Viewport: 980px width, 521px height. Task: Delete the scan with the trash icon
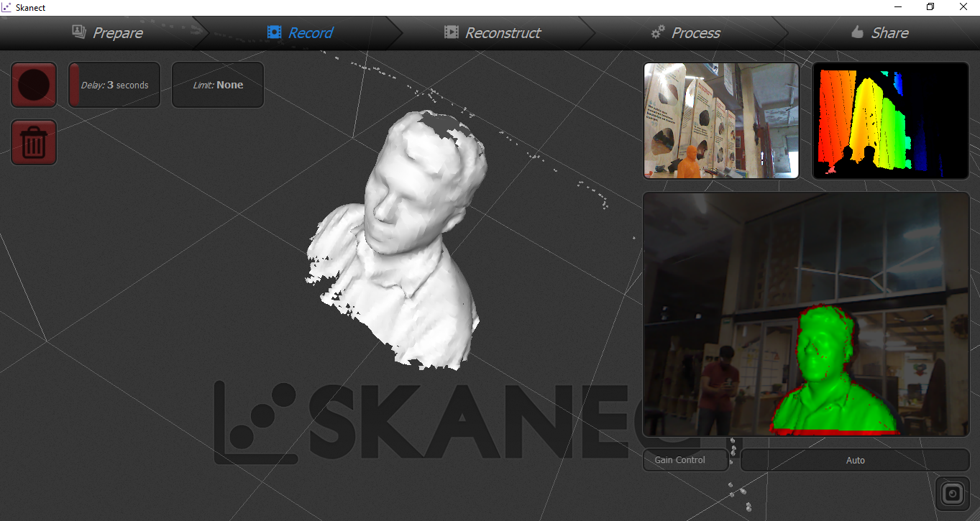(34, 142)
